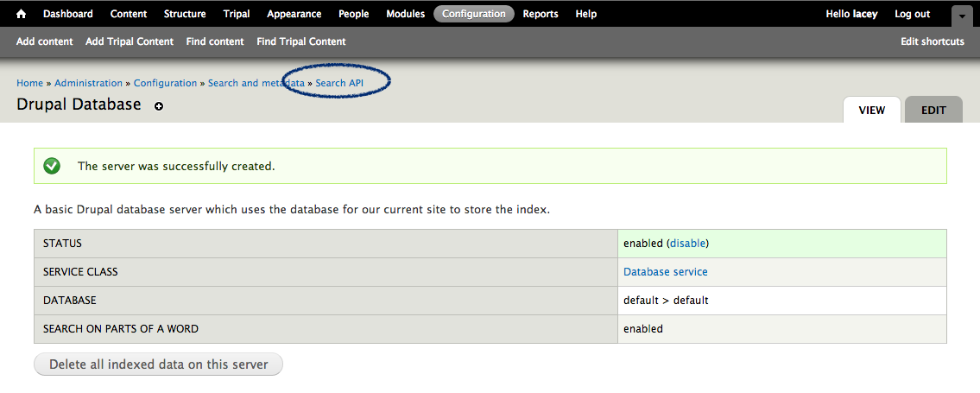Screen dimensions: 980x393
Task: Follow the Search and metadata breadcrumb
Action: pos(256,83)
